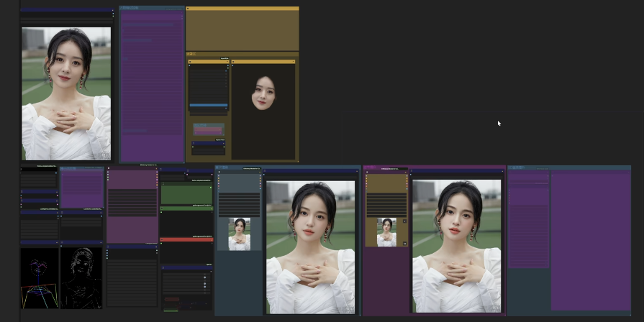The image size is (644, 322).
Task: Open the highlighted blue selector row in the yellow group
Action: coord(209,106)
